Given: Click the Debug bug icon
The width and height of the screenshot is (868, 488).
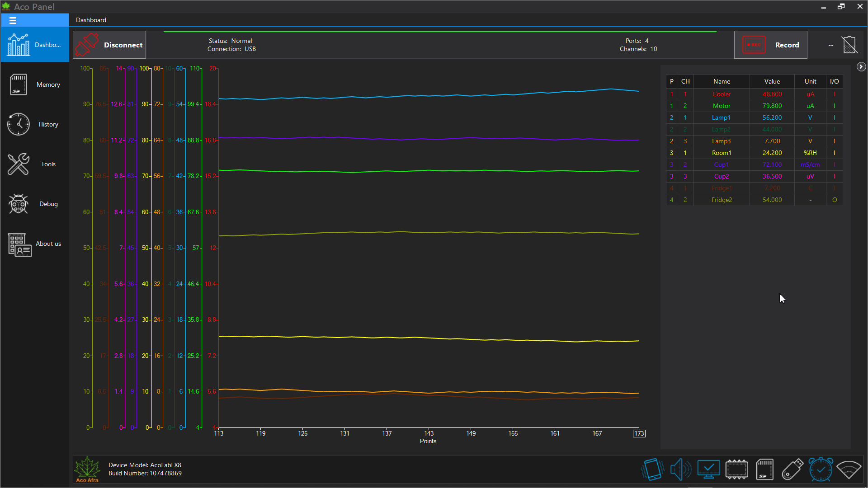Looking at the screenshot, I should coord(19,204).
